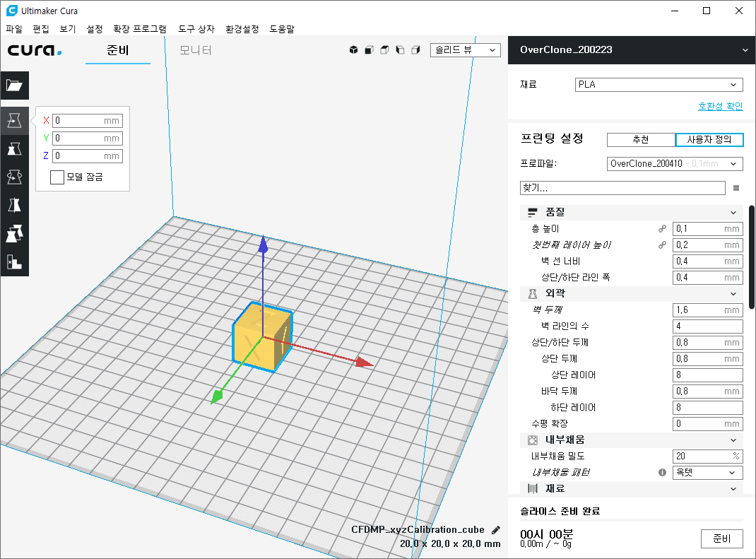Select the 추천 settings mode
756x559 pixels.
[640, 139]
